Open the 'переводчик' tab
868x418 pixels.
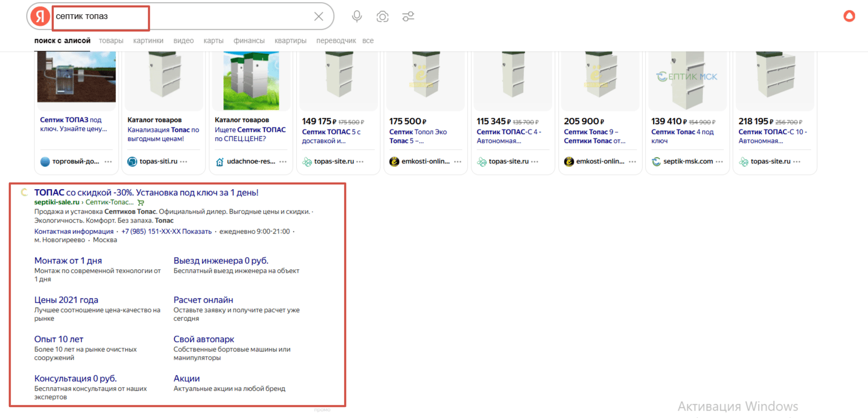336,40
